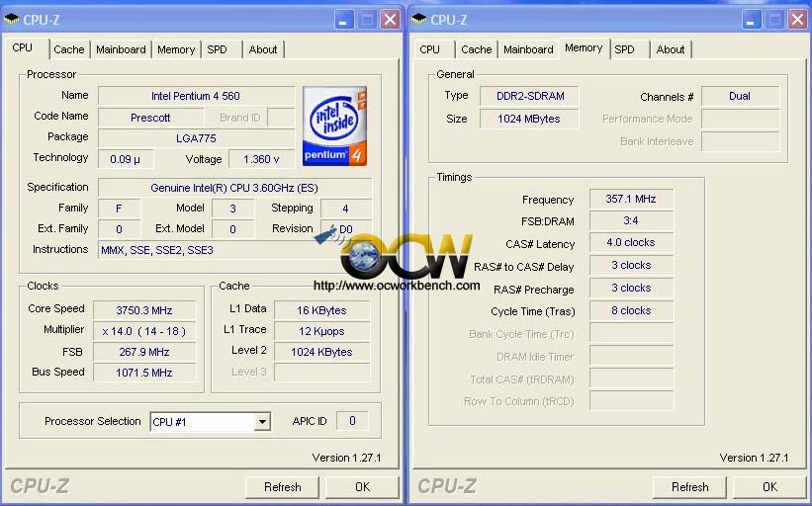Click FSB value '267.9 MHz'
The height and width of the screenshot is (506, 812).
point(144,352)
